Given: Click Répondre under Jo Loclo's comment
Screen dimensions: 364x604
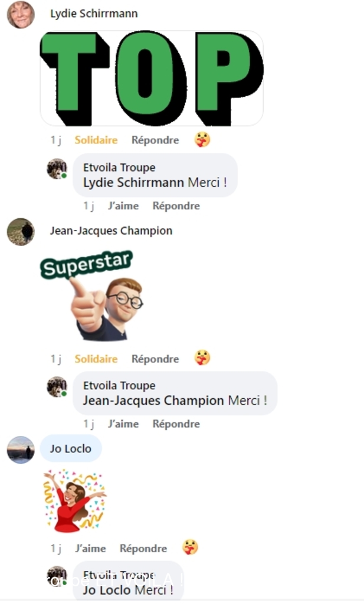Looking at the screenshot, I should coord(143,548).
